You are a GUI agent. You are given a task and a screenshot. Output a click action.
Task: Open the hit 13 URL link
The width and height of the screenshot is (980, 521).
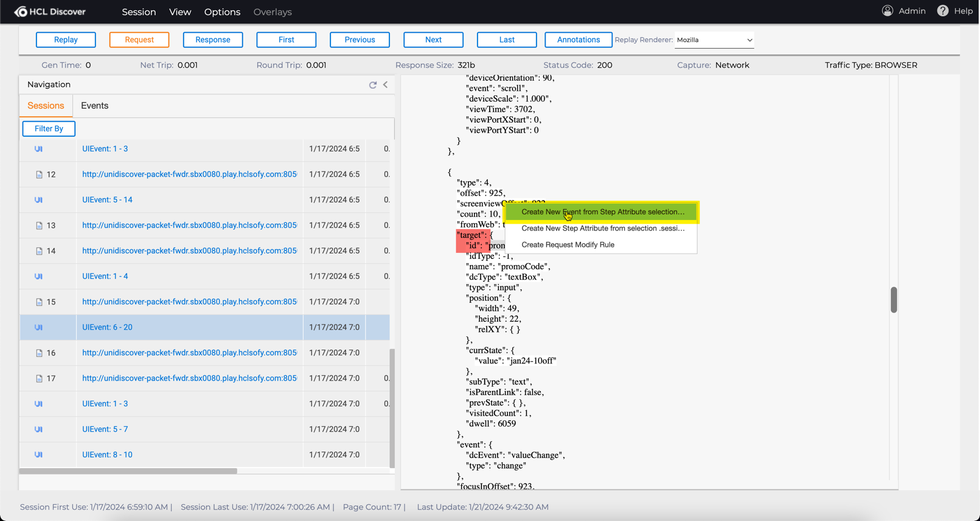[x=190, y=226]
